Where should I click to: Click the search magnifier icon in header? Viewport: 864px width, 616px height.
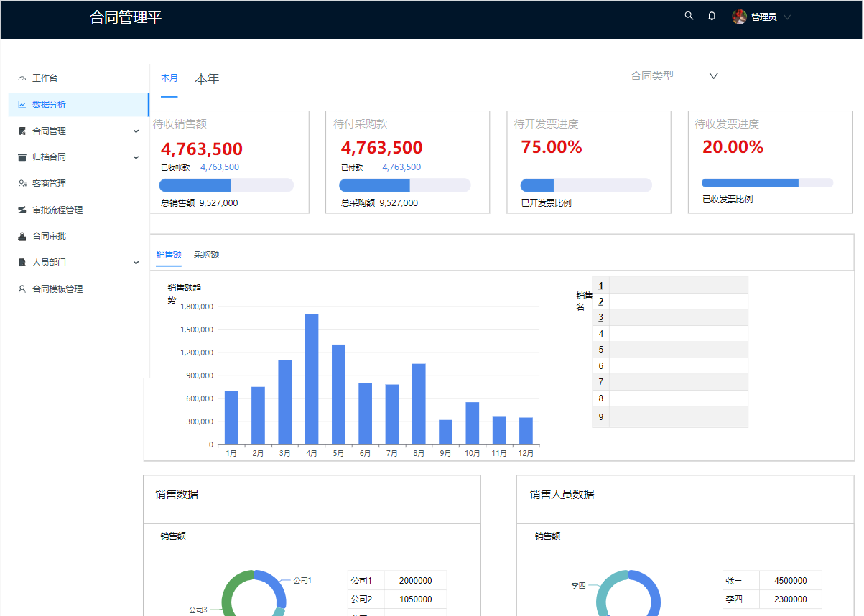(x=689, y=16)
